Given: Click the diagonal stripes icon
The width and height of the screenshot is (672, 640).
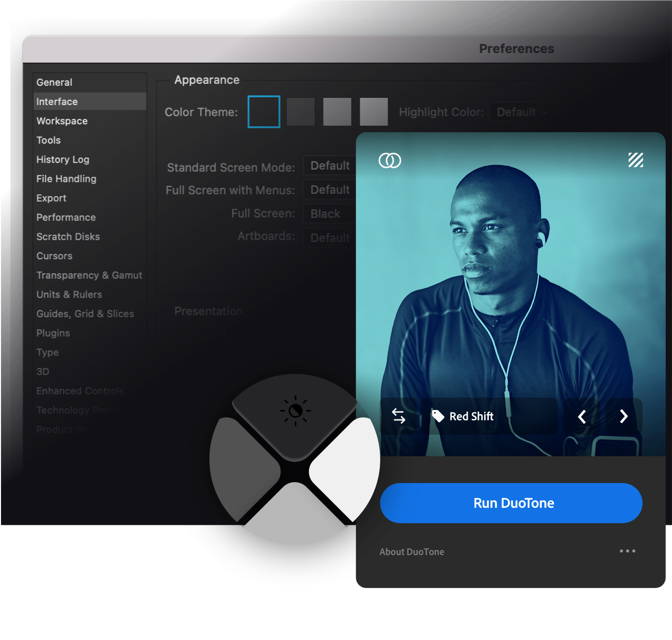Looking at the screenshot, I should click(x=635, y=160).
